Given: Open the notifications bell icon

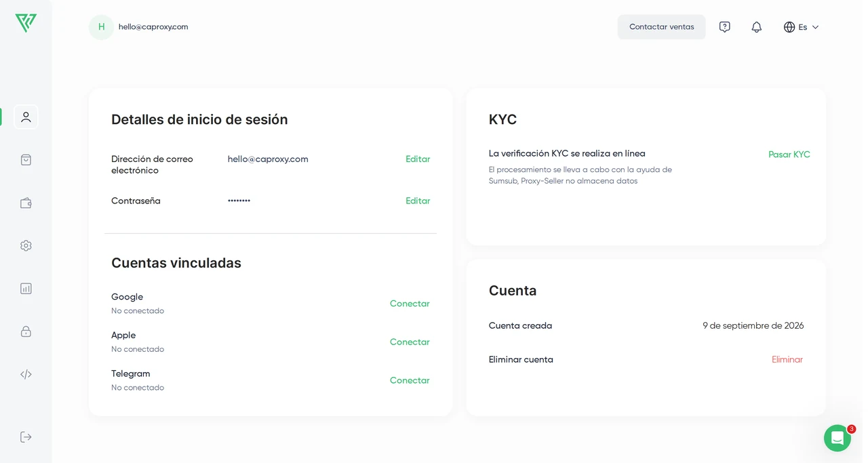Looking at the screenshot, I should point(756,27).
